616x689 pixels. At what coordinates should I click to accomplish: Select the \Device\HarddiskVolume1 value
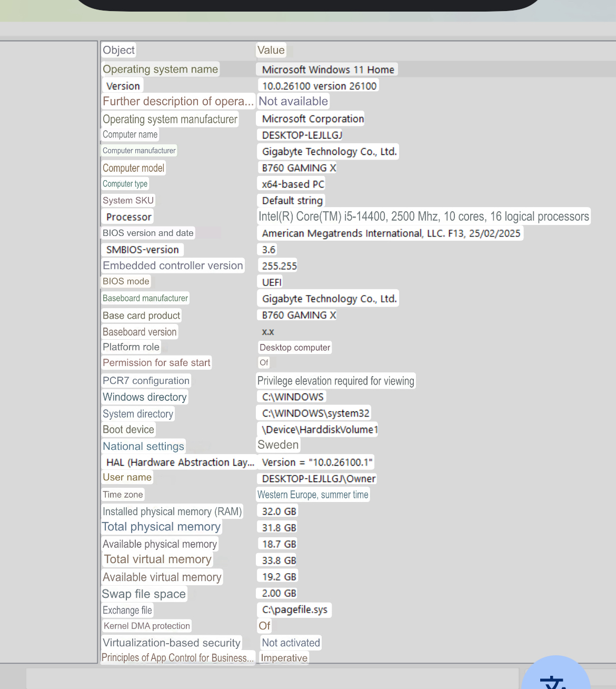tap(319, 429)
